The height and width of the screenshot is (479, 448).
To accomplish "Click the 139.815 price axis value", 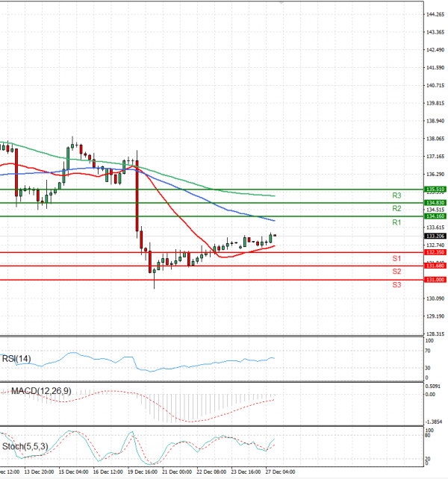I will (x=435, y=103).
